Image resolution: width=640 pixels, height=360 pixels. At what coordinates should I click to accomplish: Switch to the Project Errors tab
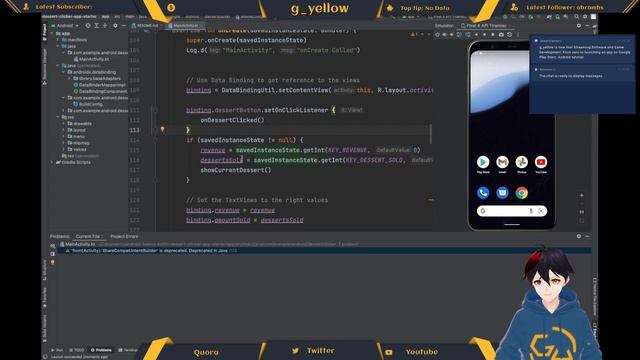(124, 236)
